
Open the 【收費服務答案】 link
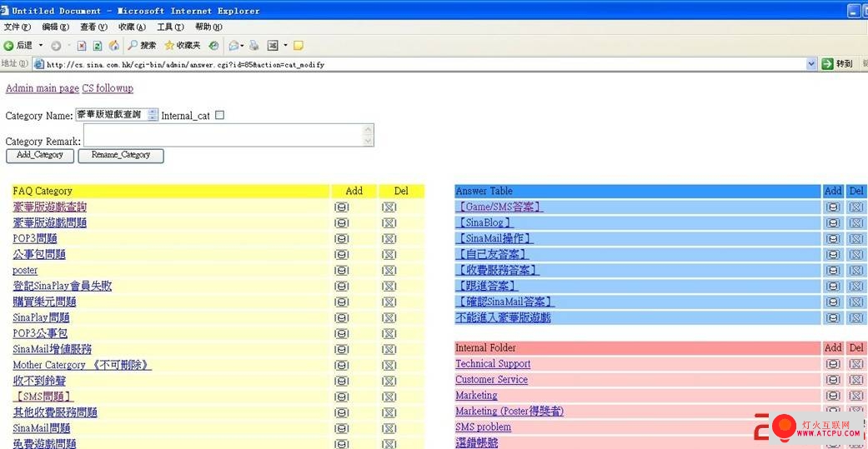(x=497, y=271)
